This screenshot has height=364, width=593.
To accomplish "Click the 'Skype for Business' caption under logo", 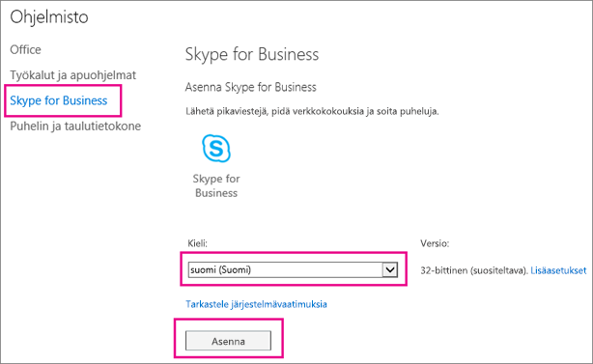I will tap(216, 185).
